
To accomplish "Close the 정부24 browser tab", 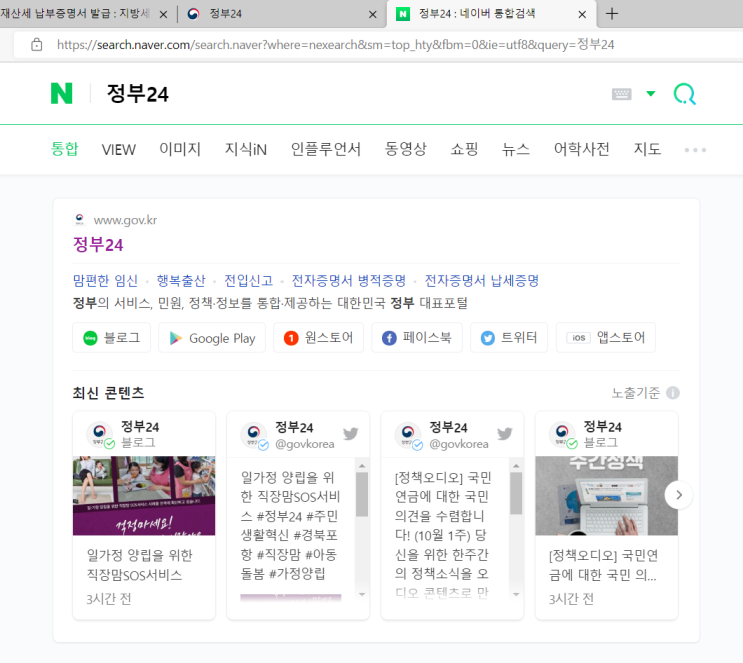I will 373,15.
